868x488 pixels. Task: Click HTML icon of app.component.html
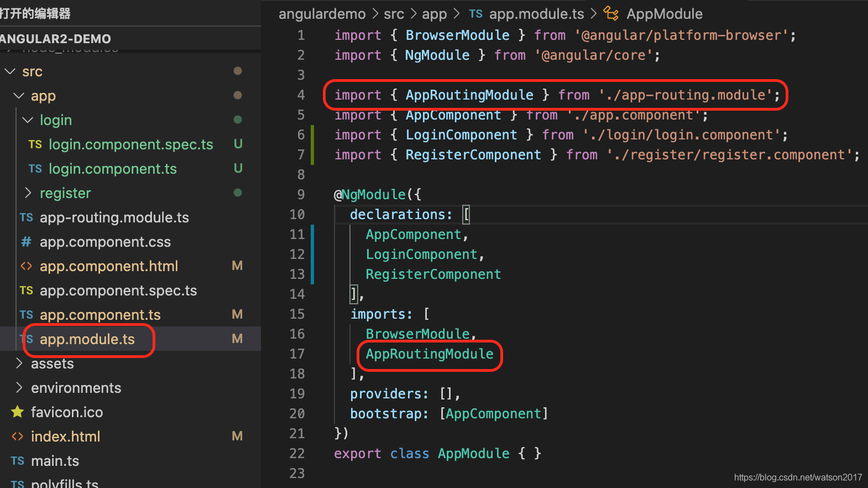(x=26, y=266)
